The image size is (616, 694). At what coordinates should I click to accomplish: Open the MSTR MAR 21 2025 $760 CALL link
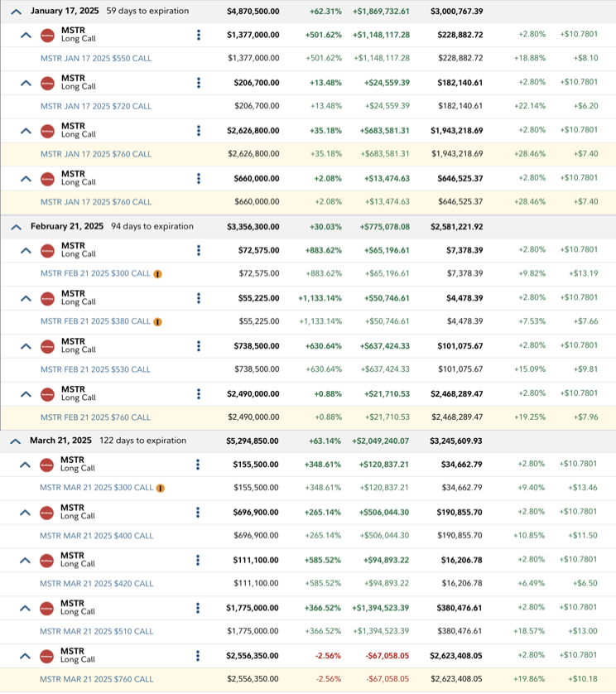point(97,679)
